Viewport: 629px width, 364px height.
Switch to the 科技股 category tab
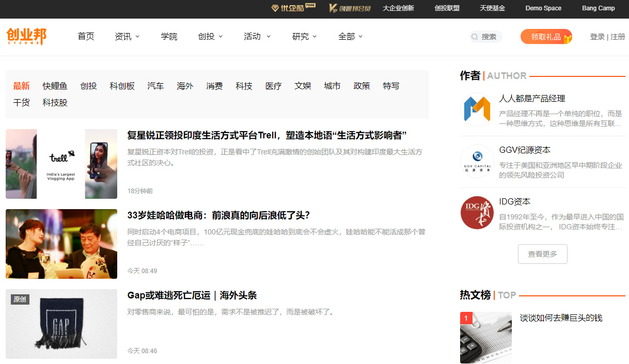tap(55, 102)
